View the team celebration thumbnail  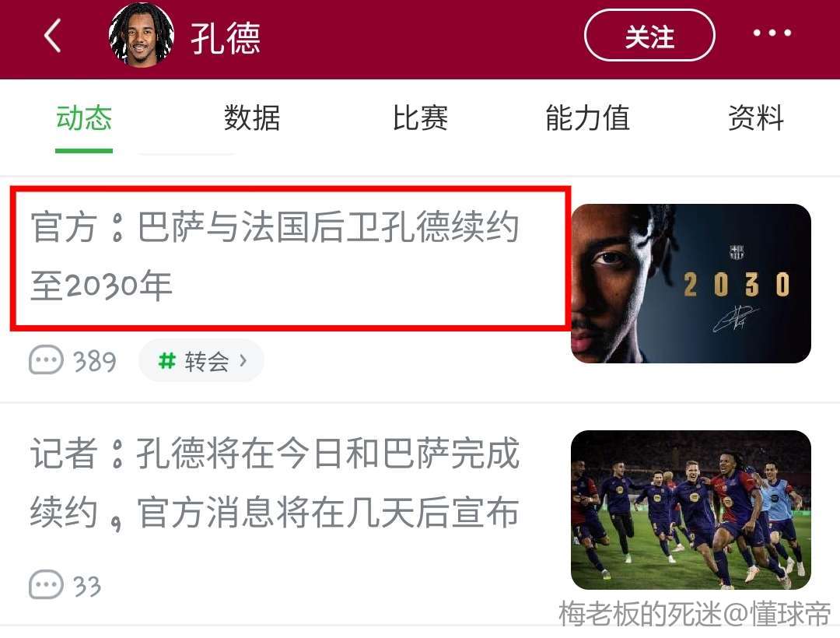coord(691,510)
